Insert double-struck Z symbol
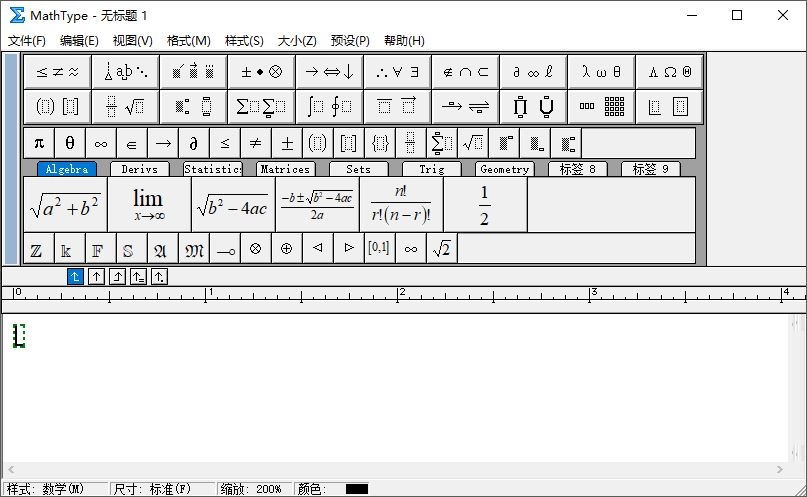807x497 pixels. 39,248
